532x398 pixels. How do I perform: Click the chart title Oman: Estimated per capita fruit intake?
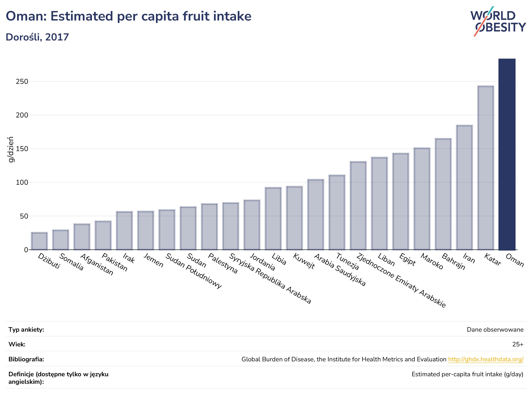129,16
